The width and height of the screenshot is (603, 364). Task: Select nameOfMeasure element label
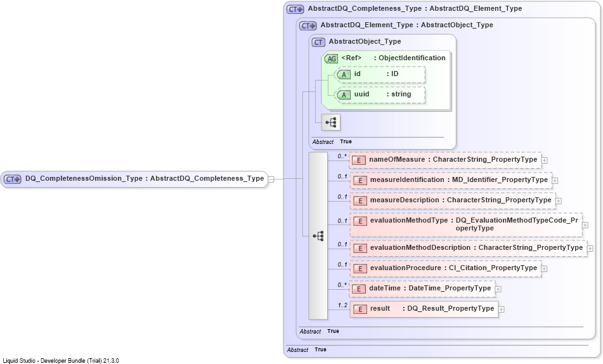pos(453,160)
